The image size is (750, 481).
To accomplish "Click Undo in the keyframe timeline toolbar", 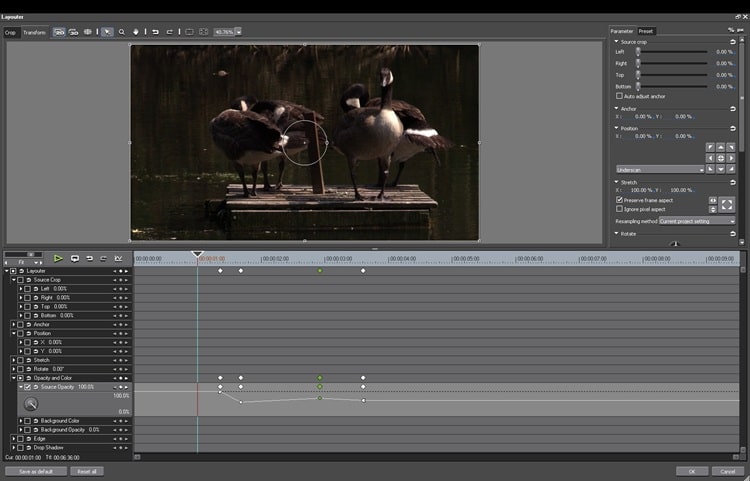I will (89, 259).
